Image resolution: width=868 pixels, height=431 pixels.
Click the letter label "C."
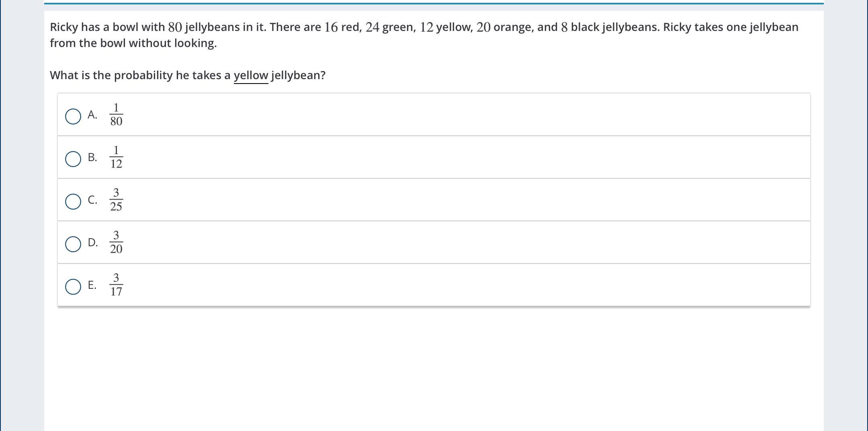click(92, 200)
